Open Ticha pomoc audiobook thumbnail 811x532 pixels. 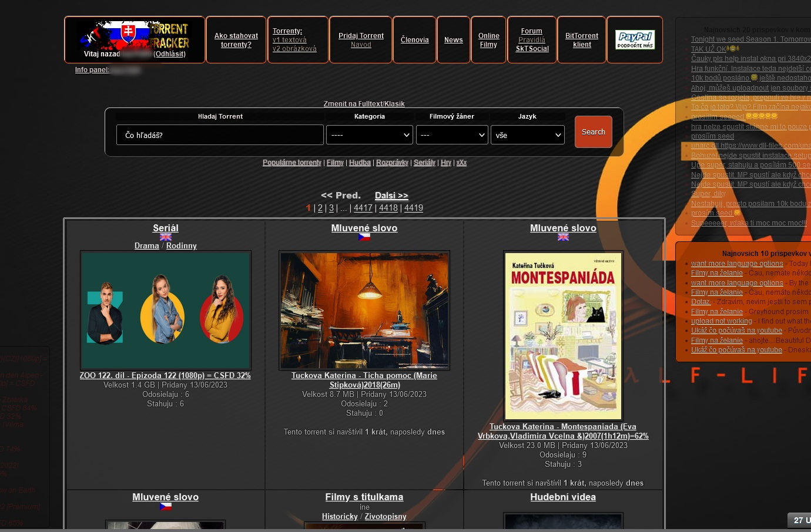pyautogui.click(x=364, y=310)
